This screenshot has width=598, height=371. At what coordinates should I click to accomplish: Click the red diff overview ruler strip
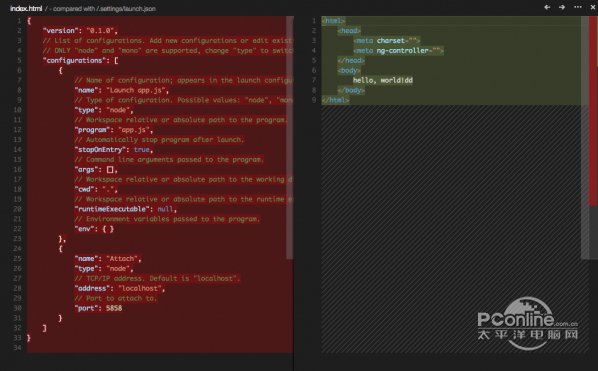click(593, 111)
